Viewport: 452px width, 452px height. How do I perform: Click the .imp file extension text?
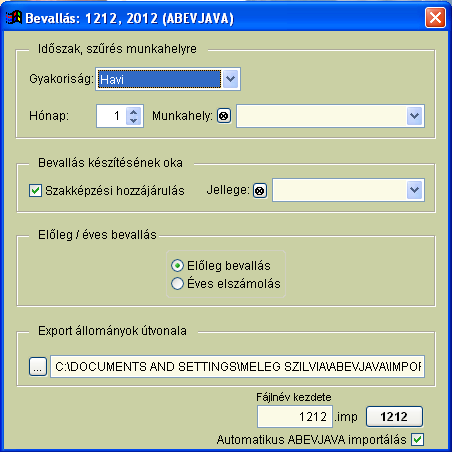pyautogui.click(x=346, y=417)
